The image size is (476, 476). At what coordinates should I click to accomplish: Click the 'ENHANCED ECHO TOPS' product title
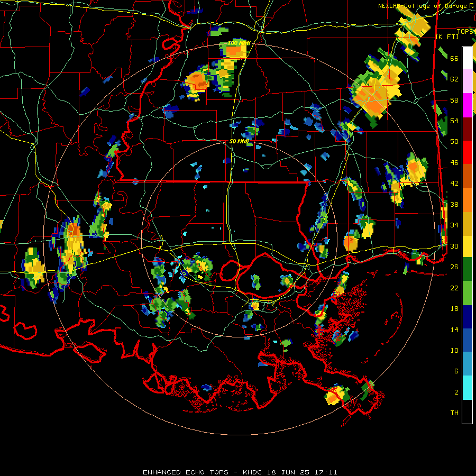pyautogui.click(x=186, y=472)
